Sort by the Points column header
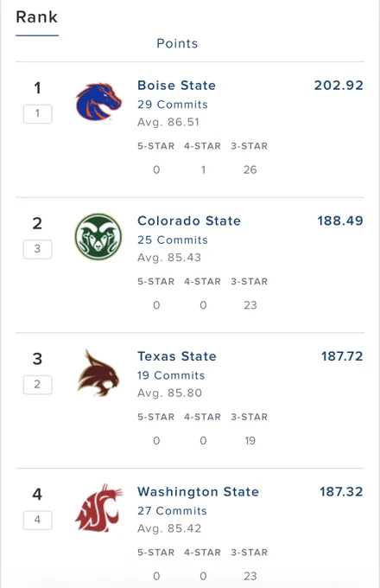Viewport: 380px width, 588px height. pos(177,43)
